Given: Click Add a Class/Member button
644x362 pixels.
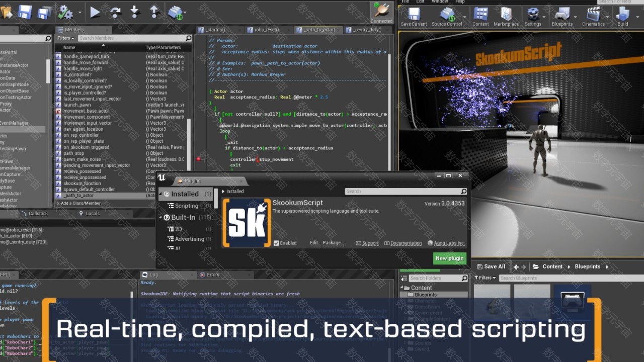Looking at the screenshot, I should (x=80, y=203).
